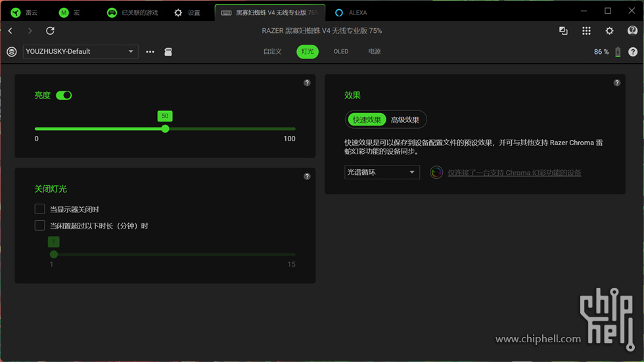Click the keyboard icon in device tab

pos(226,12)
